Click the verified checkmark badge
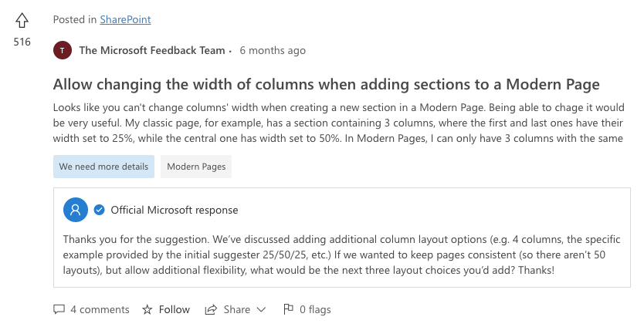 99,210
